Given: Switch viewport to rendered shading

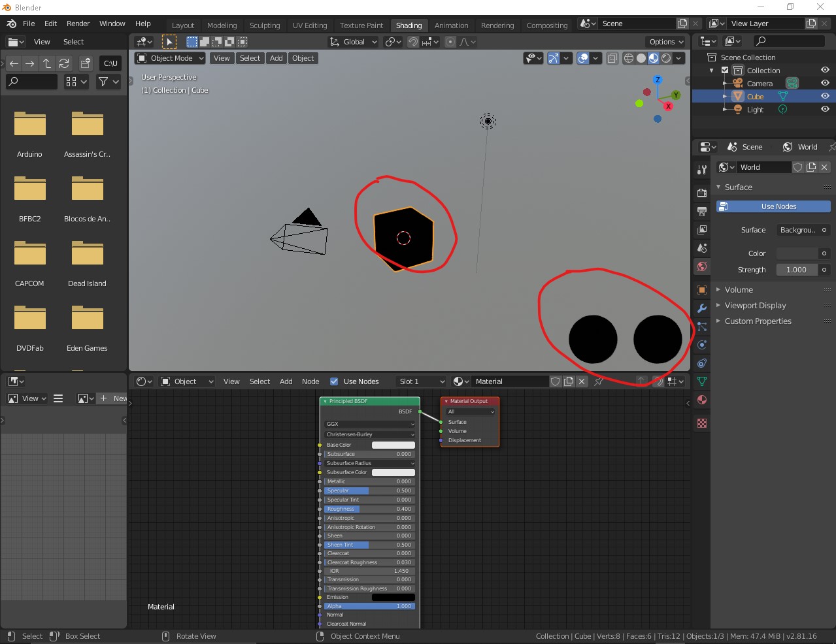Looking at the screenshot, I should click(666, 58).
